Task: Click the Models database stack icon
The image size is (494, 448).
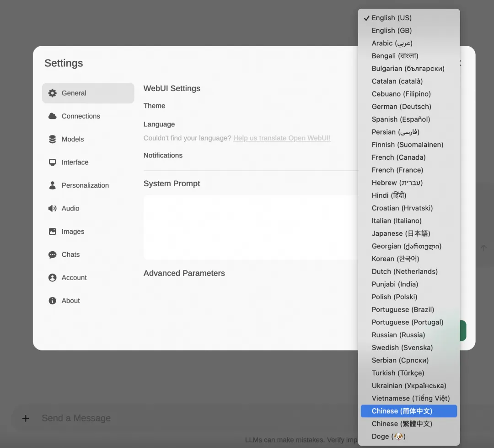Action: tap(52, 139)
